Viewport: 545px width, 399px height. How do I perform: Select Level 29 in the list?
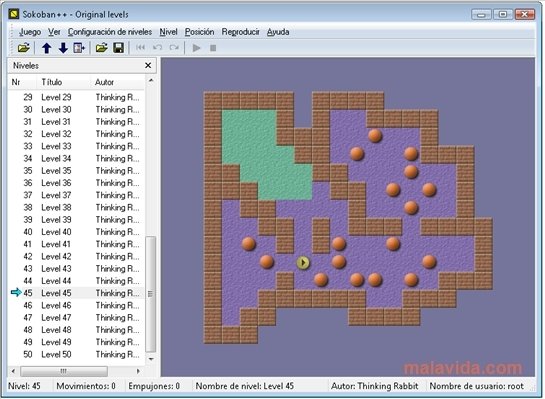tap(76, 97)
